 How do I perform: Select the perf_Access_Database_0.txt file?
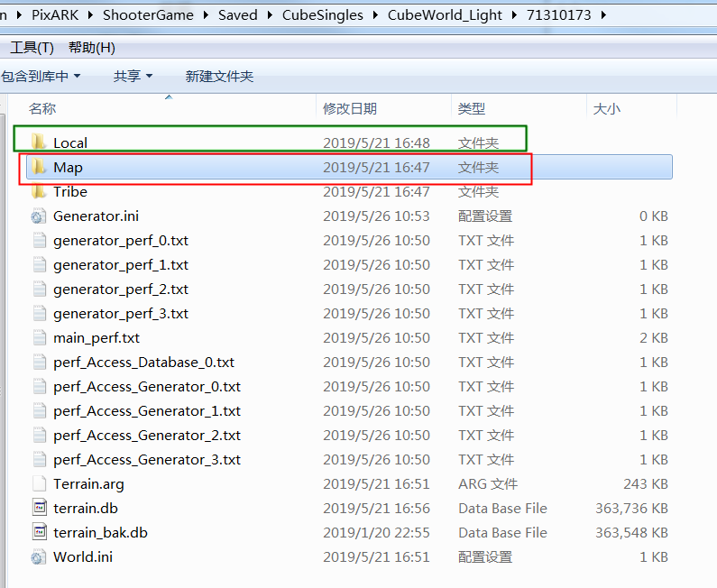(x=143, y=363)
